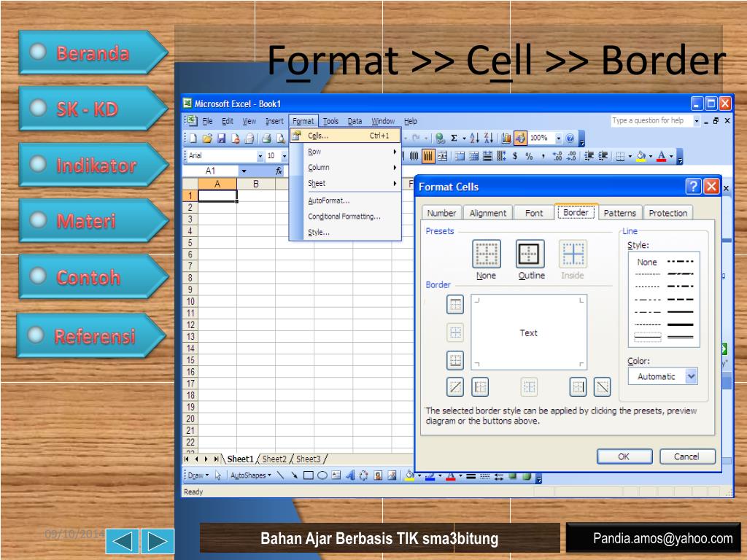Select the Line tool in Drawing toolbar
This screenshot has height=560, width=747.
coord(280,475)
